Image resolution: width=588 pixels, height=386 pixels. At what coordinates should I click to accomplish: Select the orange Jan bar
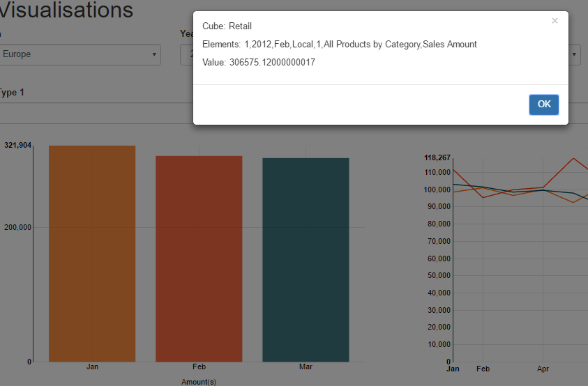pyautogui.click(x=92, y=254)
